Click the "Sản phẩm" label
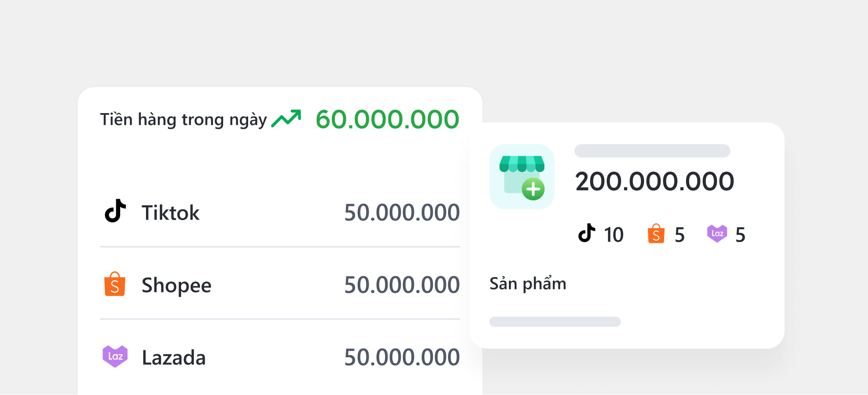Viewport: 868px width, 395px height. coord(528,284)
